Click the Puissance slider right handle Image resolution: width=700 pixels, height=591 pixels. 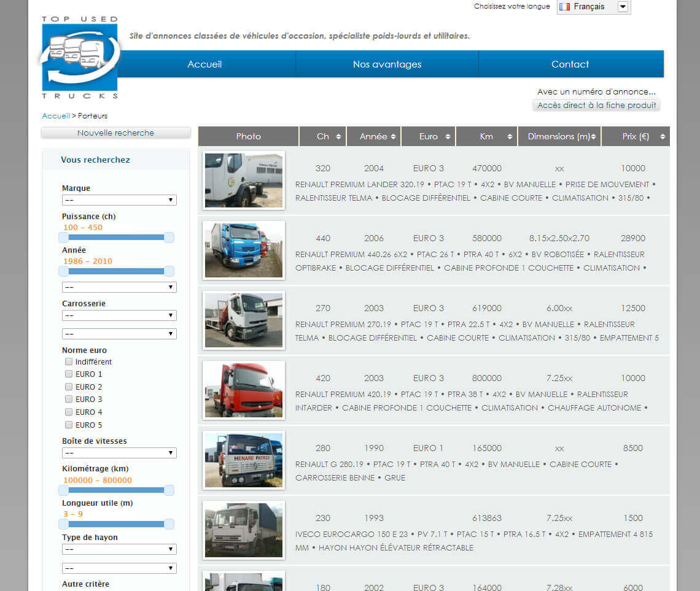[169, 238]
